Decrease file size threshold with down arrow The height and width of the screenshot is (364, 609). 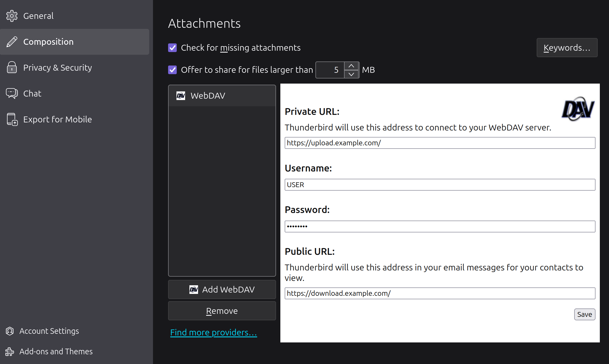351,74
